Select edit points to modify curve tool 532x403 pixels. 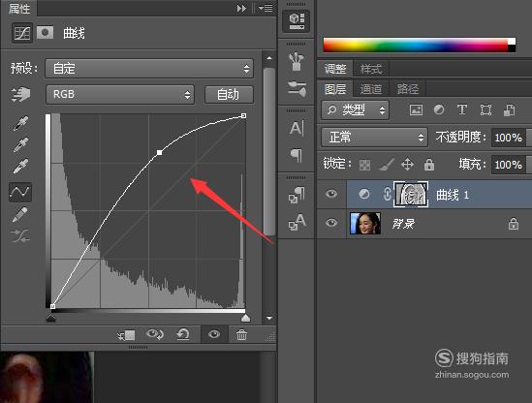[x=20, y=192]
